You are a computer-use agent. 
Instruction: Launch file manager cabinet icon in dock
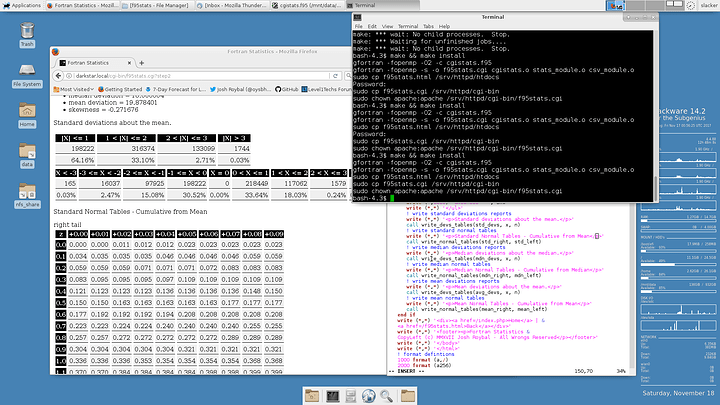tap(350, 396)
